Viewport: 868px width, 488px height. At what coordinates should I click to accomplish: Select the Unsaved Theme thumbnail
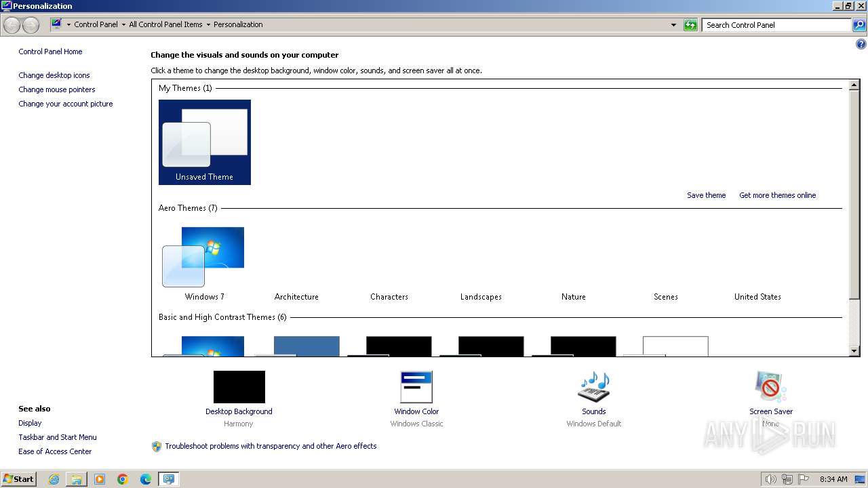point(205,142)
